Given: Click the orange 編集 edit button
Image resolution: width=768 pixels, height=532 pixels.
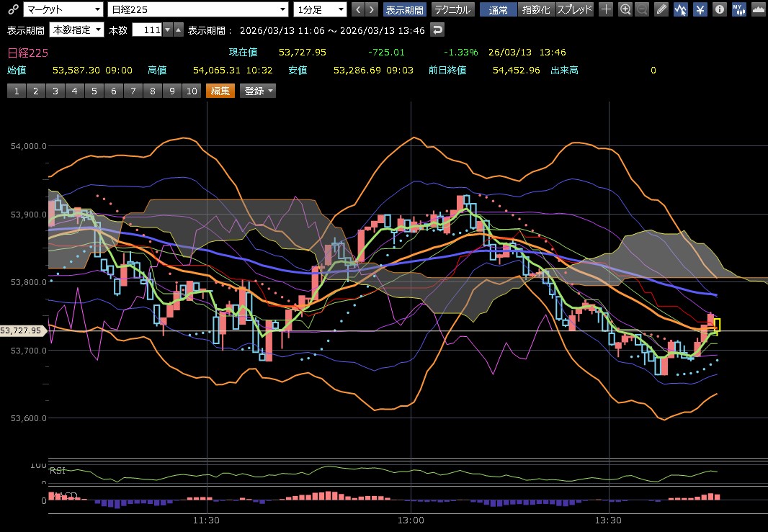Looking at the screenshot, I should pos(220,91).
